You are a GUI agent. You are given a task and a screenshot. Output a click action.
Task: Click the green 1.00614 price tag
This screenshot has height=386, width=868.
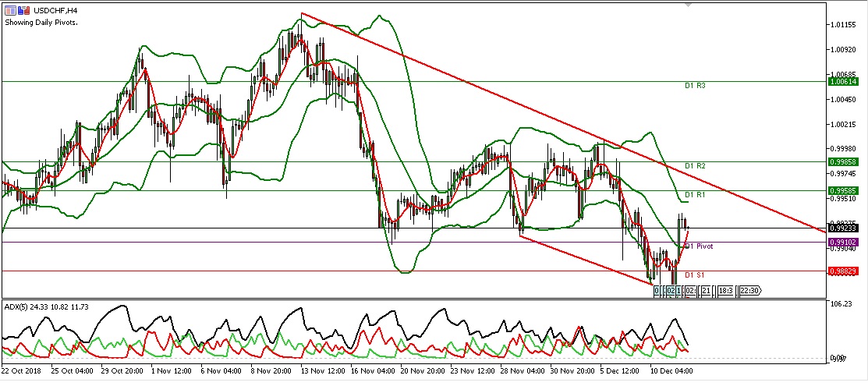click(x=844, y=81)
